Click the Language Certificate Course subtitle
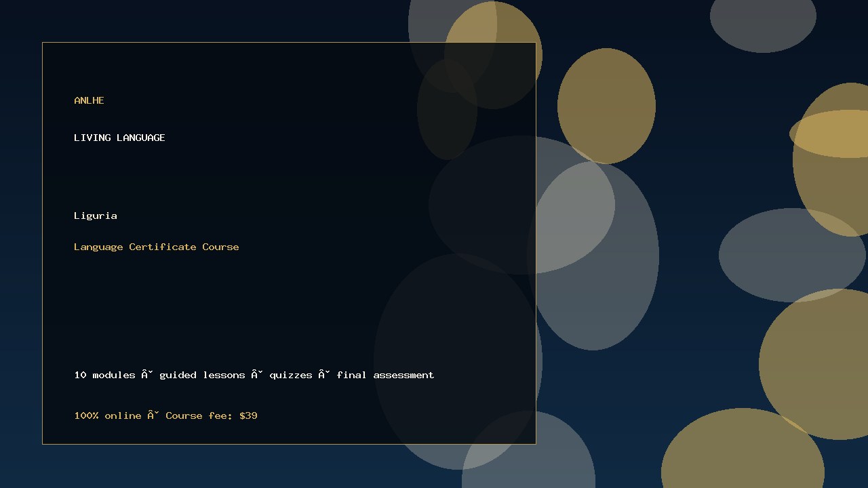The width and height of the screenshot is (868, 488). point(157,247)
